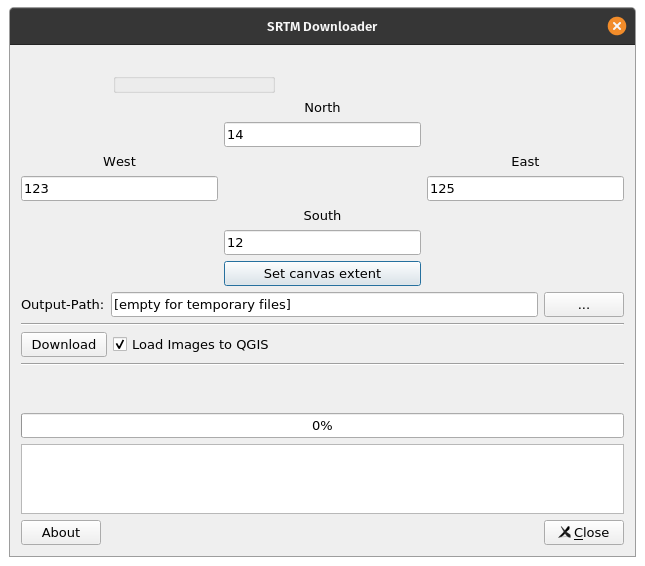Click the orange close icon in title bar

coord(617,27)
